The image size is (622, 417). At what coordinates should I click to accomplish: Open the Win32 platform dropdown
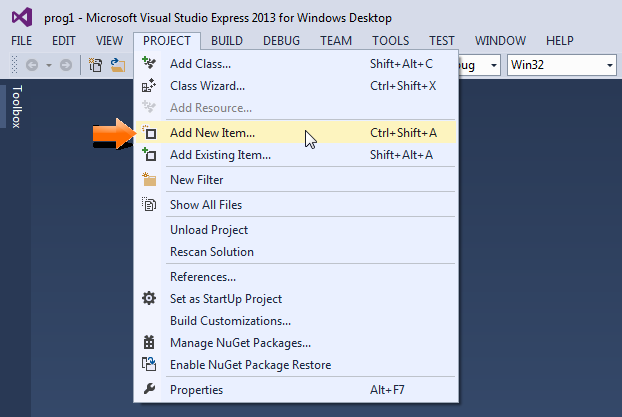pos(560,65)
